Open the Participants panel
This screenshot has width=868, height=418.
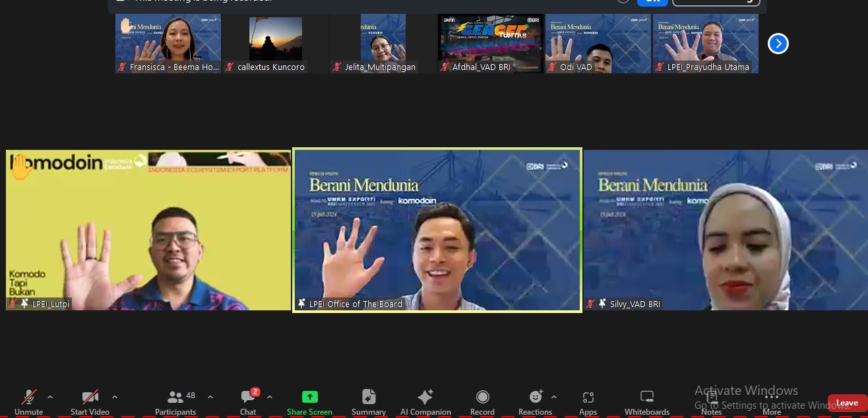[175, 401]
